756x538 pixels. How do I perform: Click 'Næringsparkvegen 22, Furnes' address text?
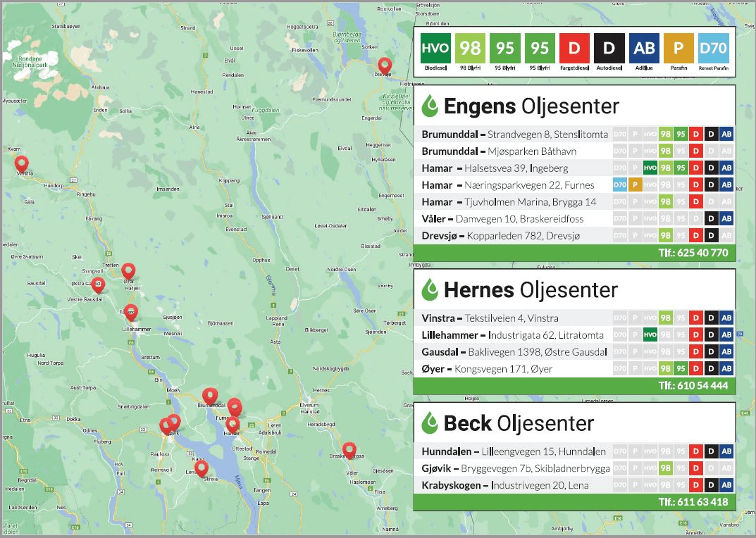pyautogui.click(x=529, y=185)
